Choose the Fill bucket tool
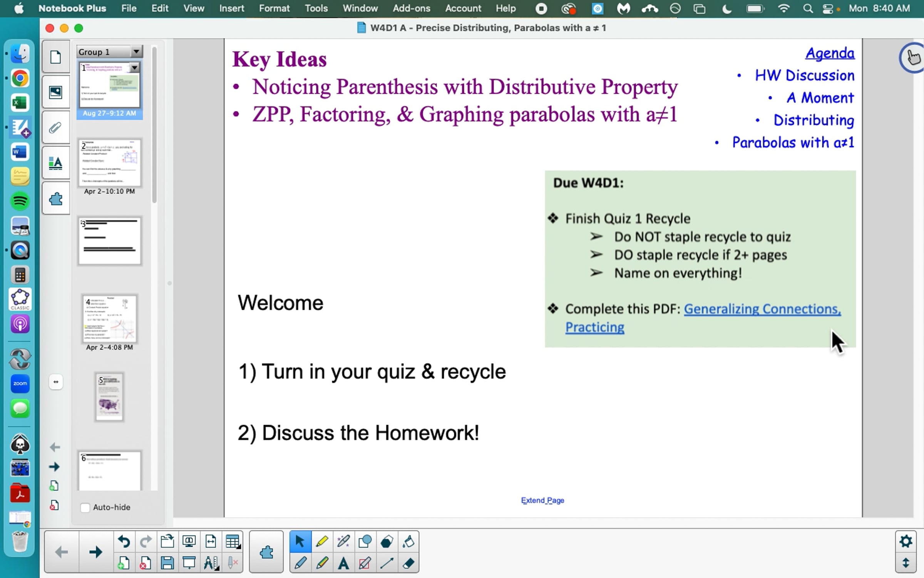Image resolution: width=924 pixels, height=578 pixels. 408,542
